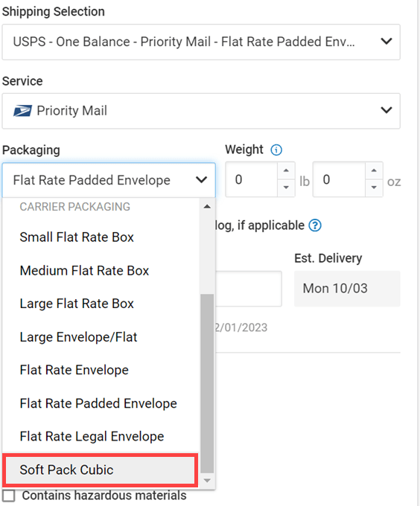Open the Service Priority Mail dropdown
This screenshot has width=420, height=506.
201,111
